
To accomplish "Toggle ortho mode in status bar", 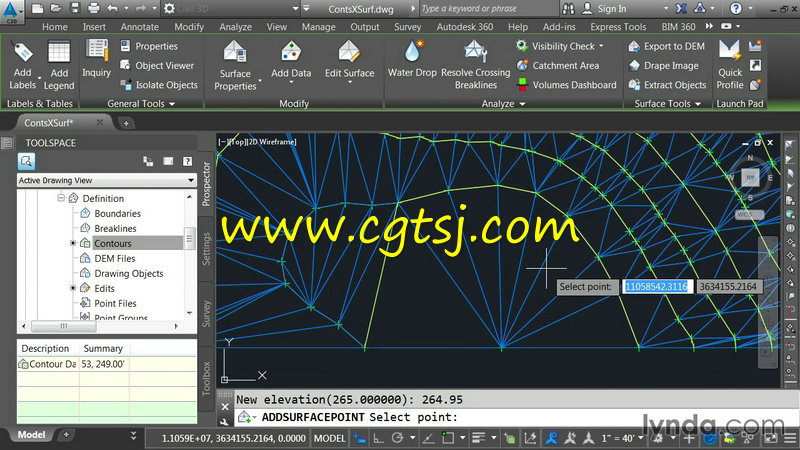I will pyautogui.click(x=379, y=438).
